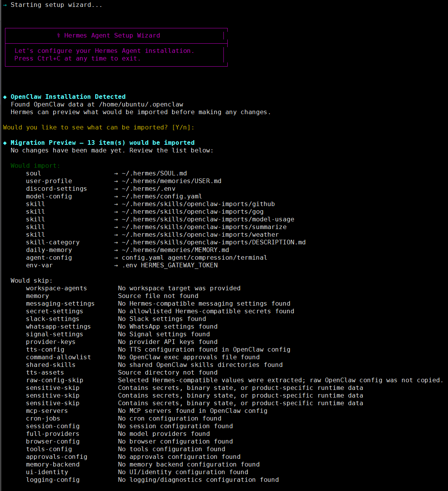The width and height of the screenshot is (448, 491).
Task: Select the 'provider-keys' row label
Action: 51,342
